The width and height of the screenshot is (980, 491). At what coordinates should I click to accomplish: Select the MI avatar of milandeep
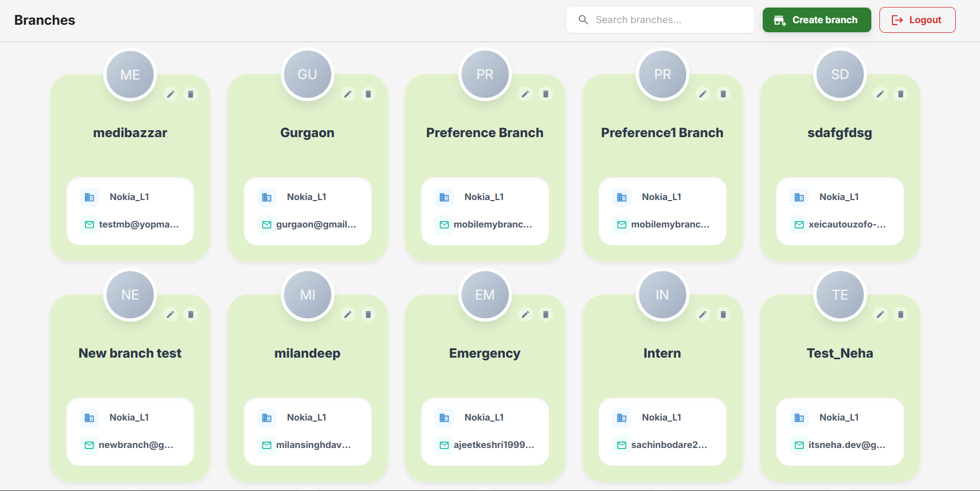[307, 295]
